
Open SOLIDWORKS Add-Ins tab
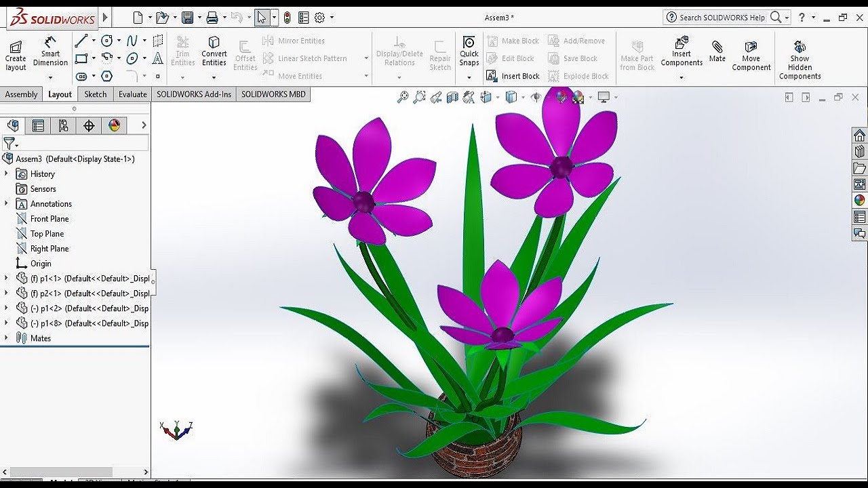[x=194, y=94]
